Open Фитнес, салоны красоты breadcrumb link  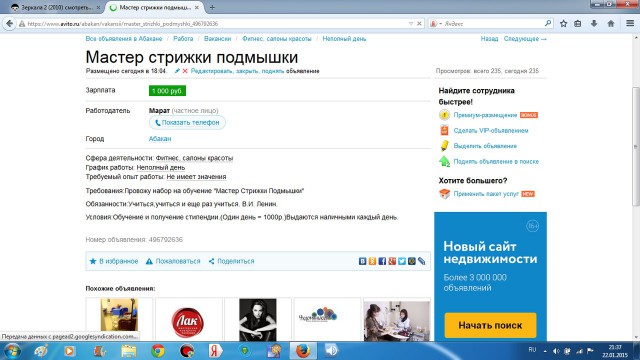[277, 39]
